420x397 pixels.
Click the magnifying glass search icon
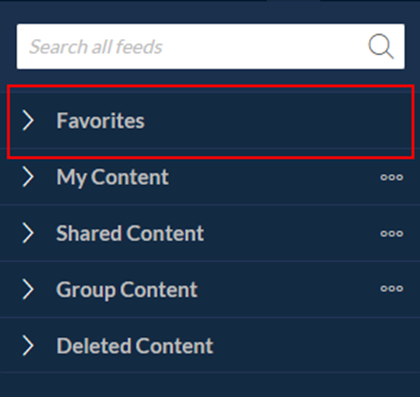coord(381,46)
